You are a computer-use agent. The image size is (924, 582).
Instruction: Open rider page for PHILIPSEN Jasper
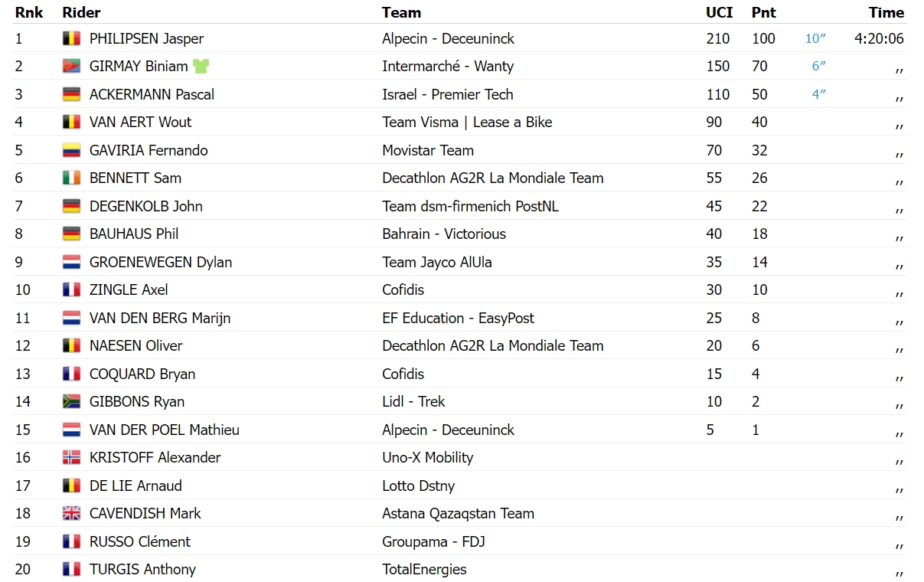(146, 38)
